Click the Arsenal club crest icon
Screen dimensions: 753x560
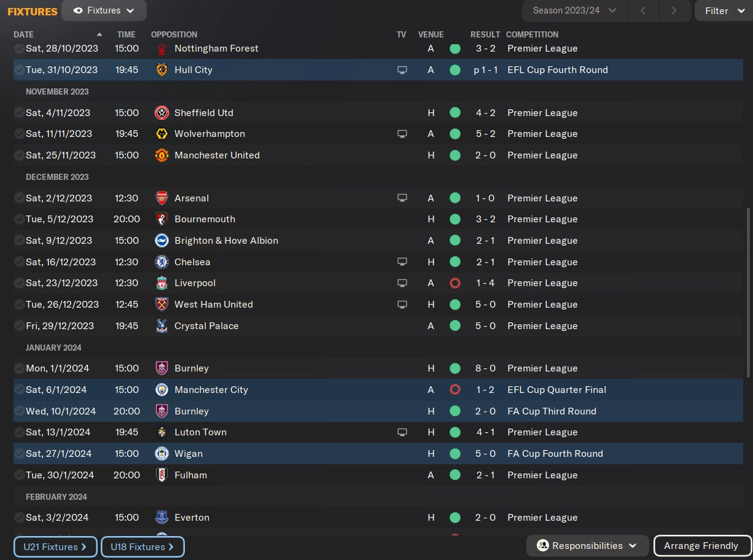[162, 198]
